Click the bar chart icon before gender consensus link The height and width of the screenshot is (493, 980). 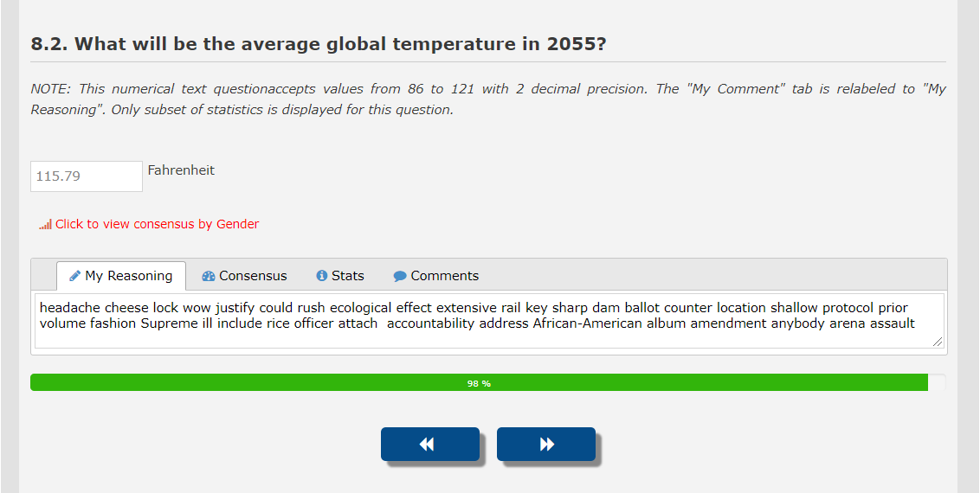45,225
